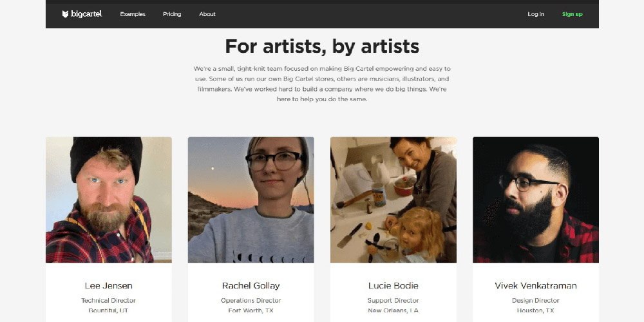Click the Log in link
The height and width of the screenshot is (322, 644).
pos(536,14)
